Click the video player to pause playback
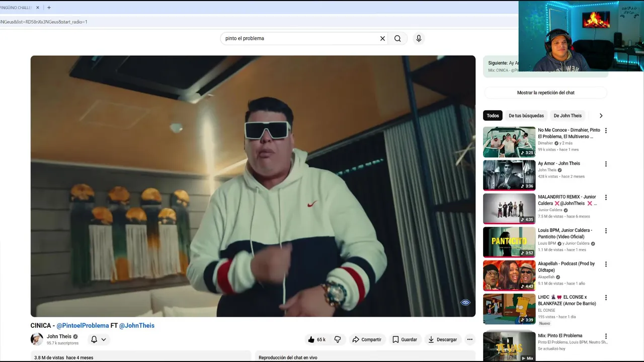The width and height of the screenshot is (644, 362). pyautogui.click(x=253, y=186)
